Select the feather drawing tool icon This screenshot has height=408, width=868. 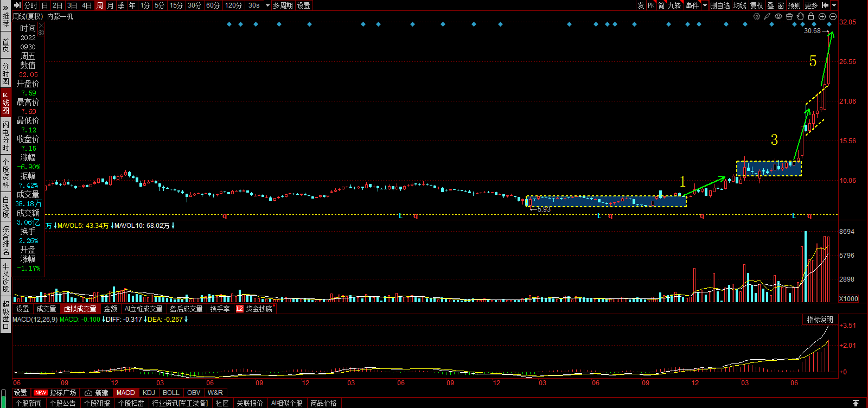pyautogui.click(x=767, y=16)
